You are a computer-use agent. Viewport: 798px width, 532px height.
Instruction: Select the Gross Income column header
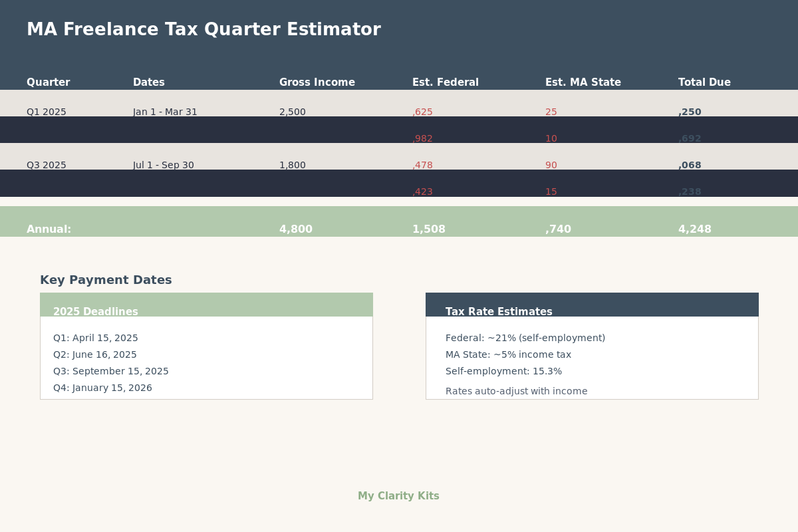pos(317,82)
